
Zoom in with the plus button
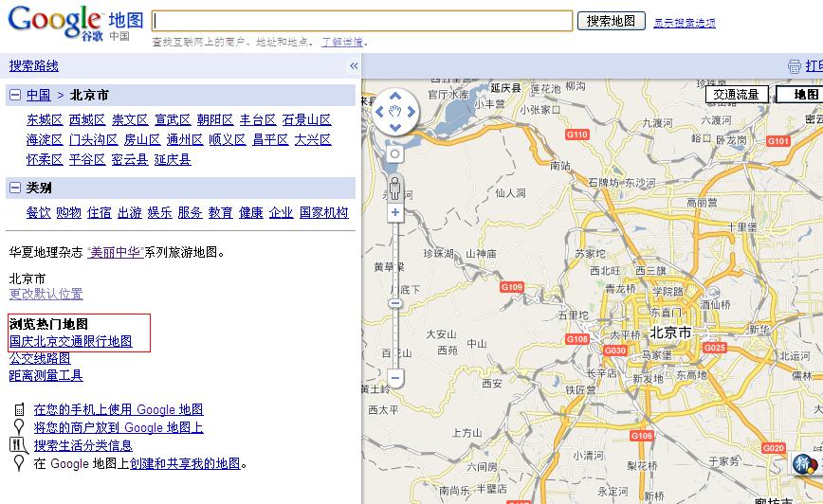(395, 212)
